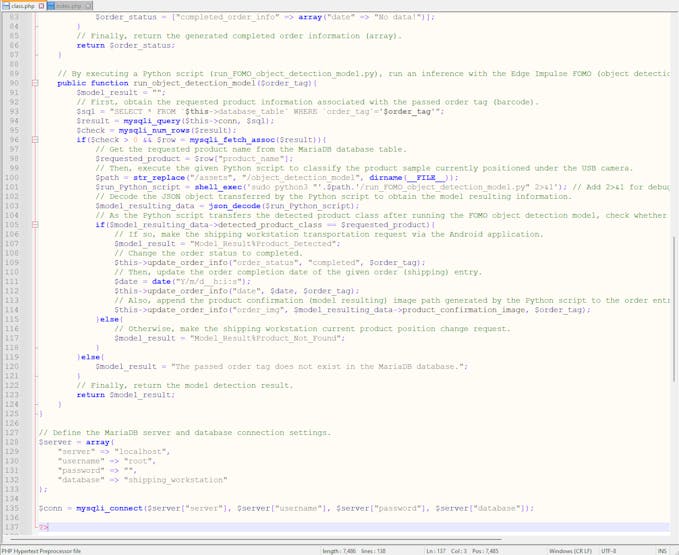This screenshot has height=555, width=679.
Task: Close the class.php tab
Action: tap(40, 6)
